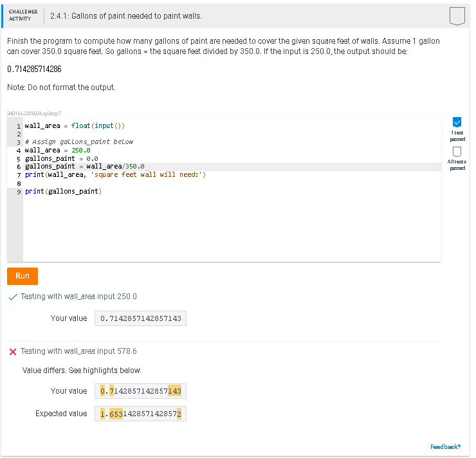Click 'Expected value' box showing 1.6531428571428572
This screenshot has height=458, width=476.
(141, 414)
